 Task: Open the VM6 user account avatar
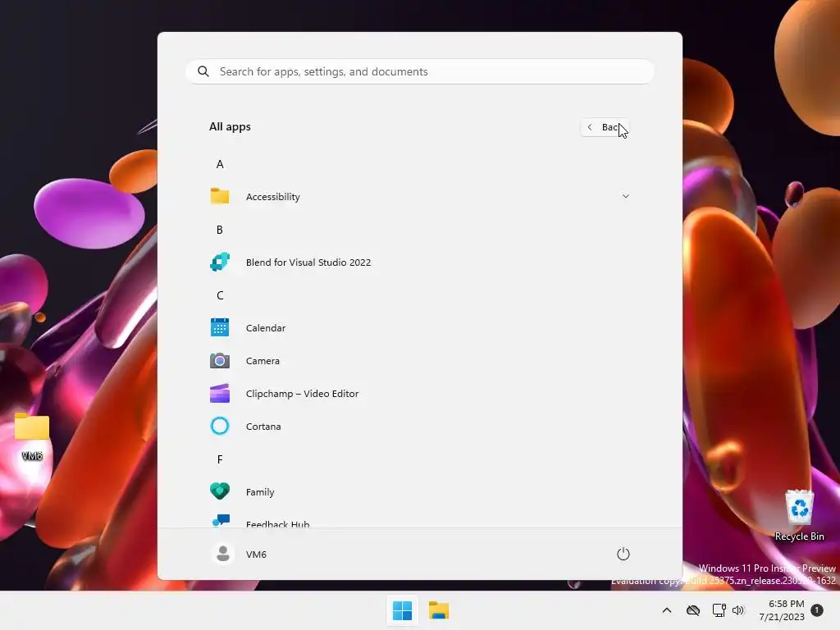click(x=223, y=554)
